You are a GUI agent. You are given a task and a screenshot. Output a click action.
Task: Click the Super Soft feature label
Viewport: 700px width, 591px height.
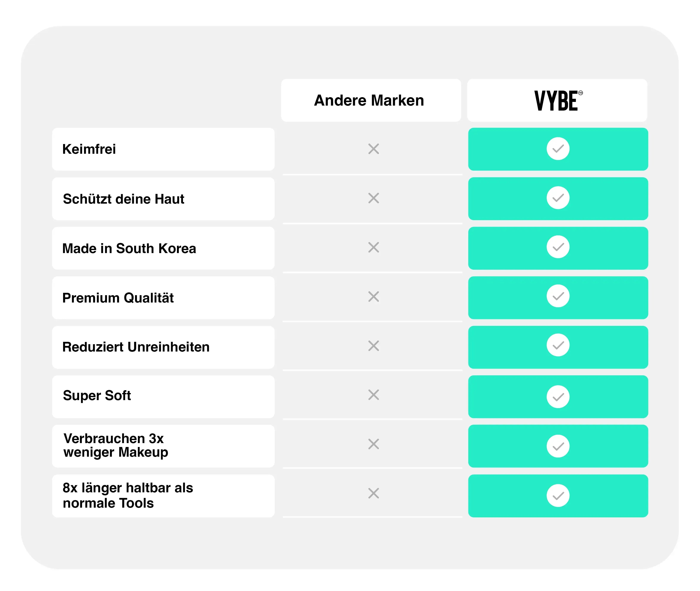tap(97, 396)
